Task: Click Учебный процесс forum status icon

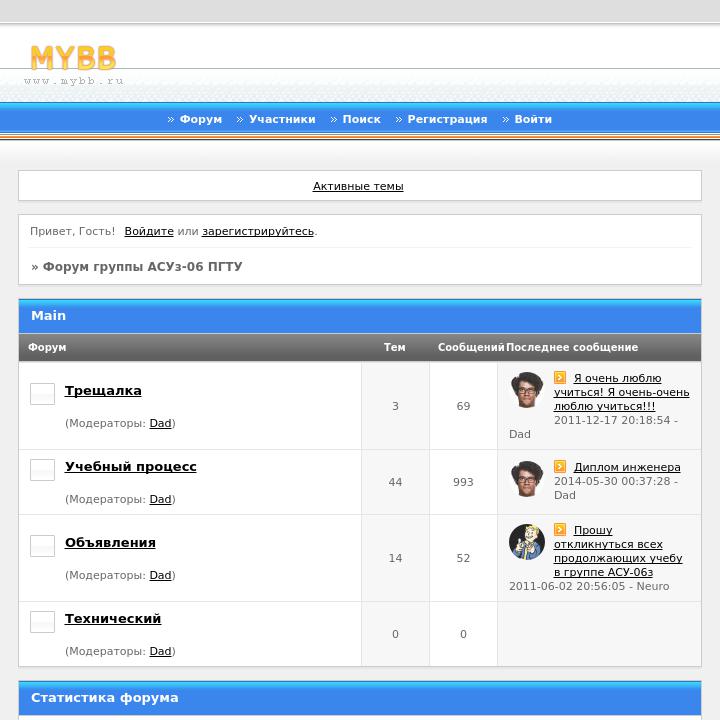Action: pos(42,470)
